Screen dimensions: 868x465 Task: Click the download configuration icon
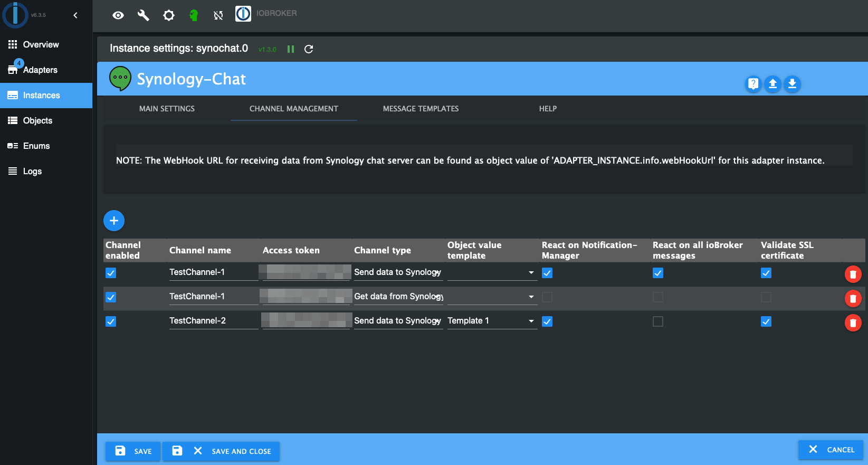792,83
